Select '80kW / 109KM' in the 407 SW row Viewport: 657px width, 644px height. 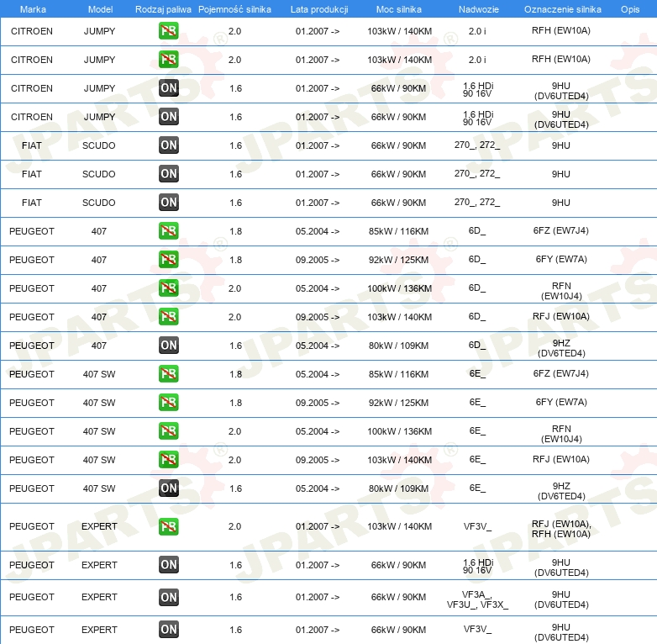tap(398, 488)
